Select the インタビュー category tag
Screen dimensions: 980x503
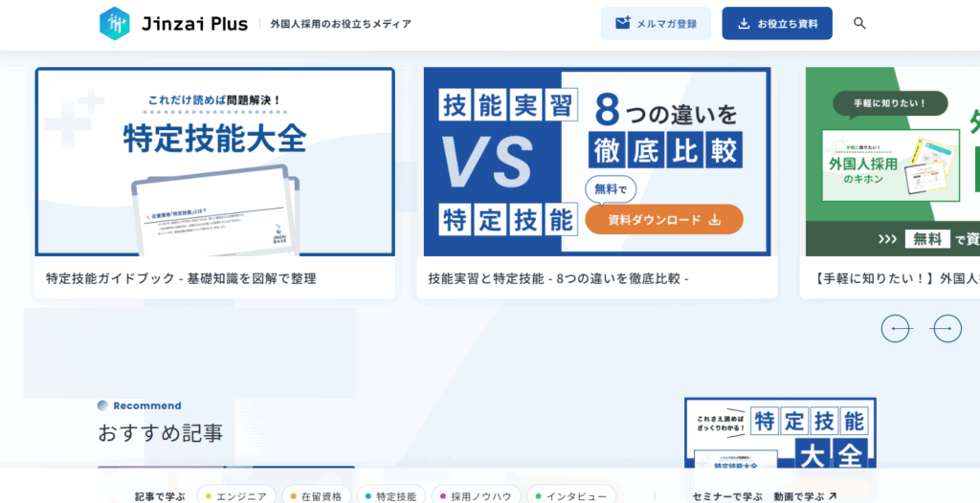click(x=571, y=496)
